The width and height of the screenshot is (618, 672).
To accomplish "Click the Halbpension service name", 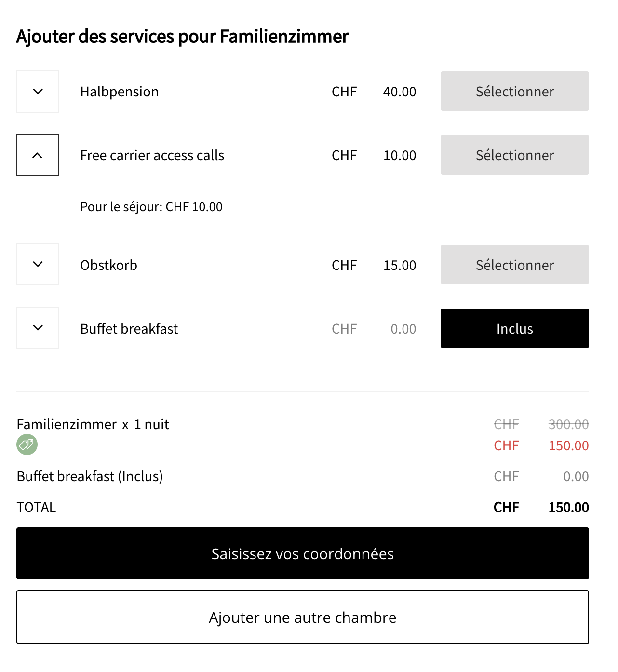I will click(119, 92).
